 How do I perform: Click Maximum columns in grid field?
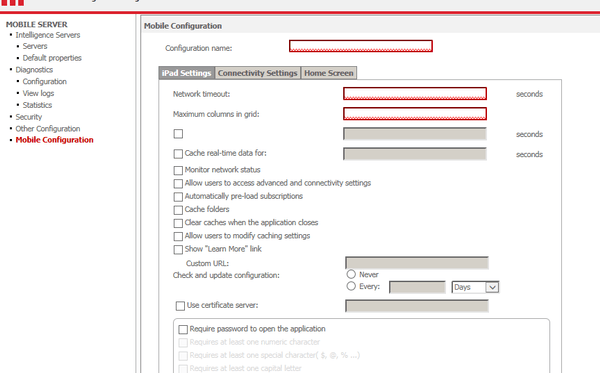[415, 114]
